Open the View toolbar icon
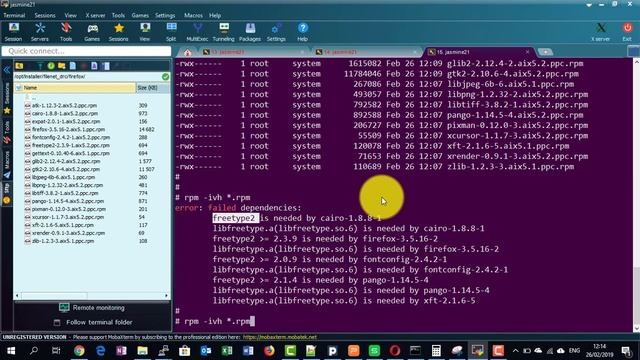Image resolution: width=640 pixels, height=360 pixels. [x=144, y=32]
